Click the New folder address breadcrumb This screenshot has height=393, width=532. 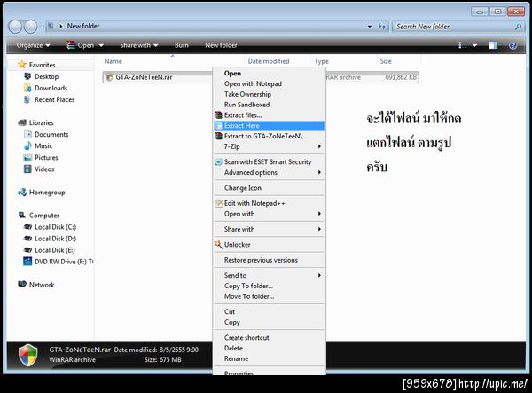tap(83, 26)
